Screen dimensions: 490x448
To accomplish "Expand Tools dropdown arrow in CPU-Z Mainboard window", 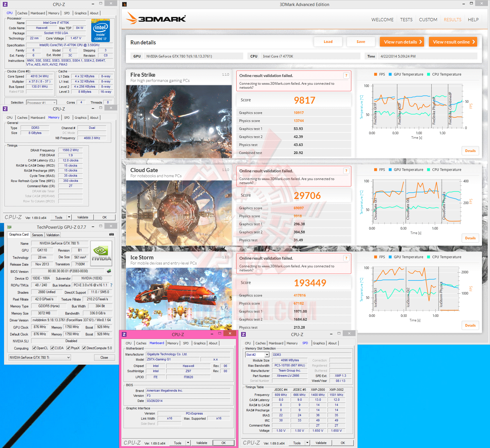I will 188,443.
